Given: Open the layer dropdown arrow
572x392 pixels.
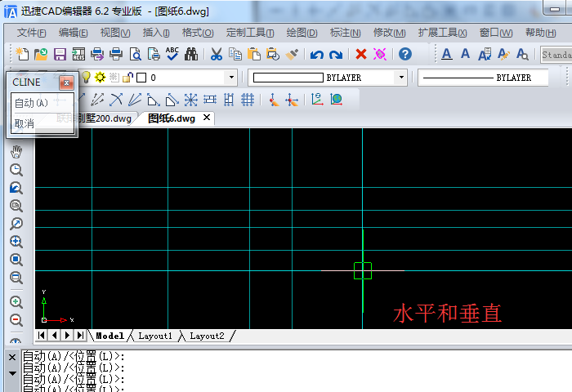Looking at the screenshot, I should coord(231,78).
